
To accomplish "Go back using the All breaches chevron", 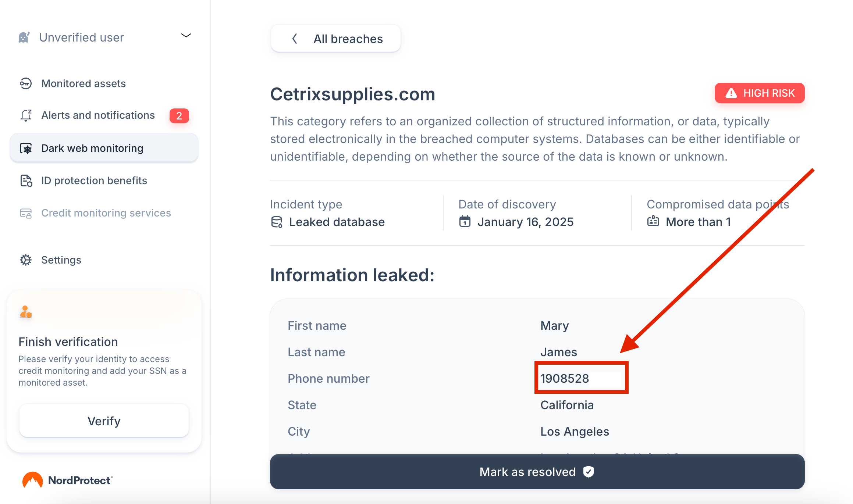I will pyautogui.click(x=295, y=39).
